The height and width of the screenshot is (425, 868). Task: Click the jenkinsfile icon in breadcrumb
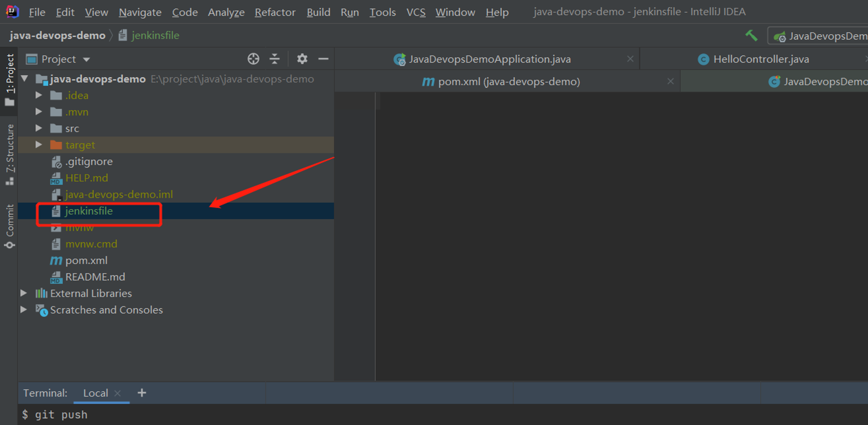click(123, 35)
